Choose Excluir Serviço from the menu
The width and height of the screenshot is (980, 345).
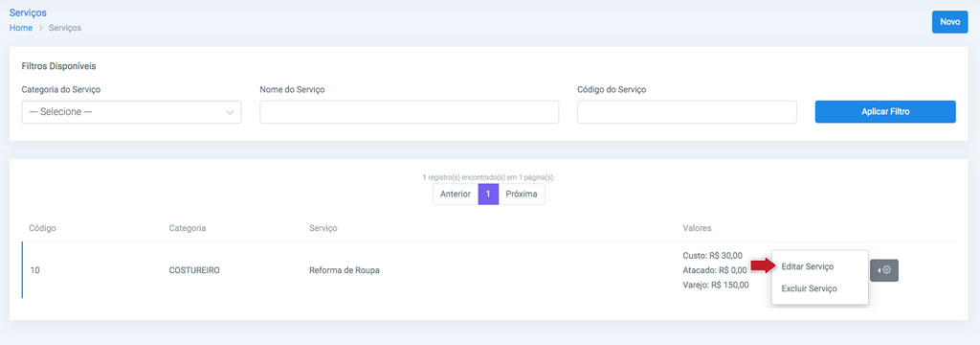809,288
